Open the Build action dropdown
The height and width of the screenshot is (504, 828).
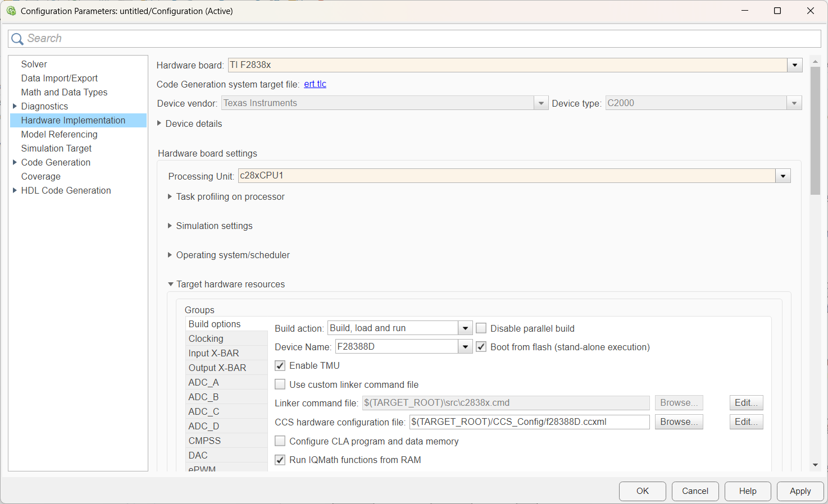pos(465,328)
